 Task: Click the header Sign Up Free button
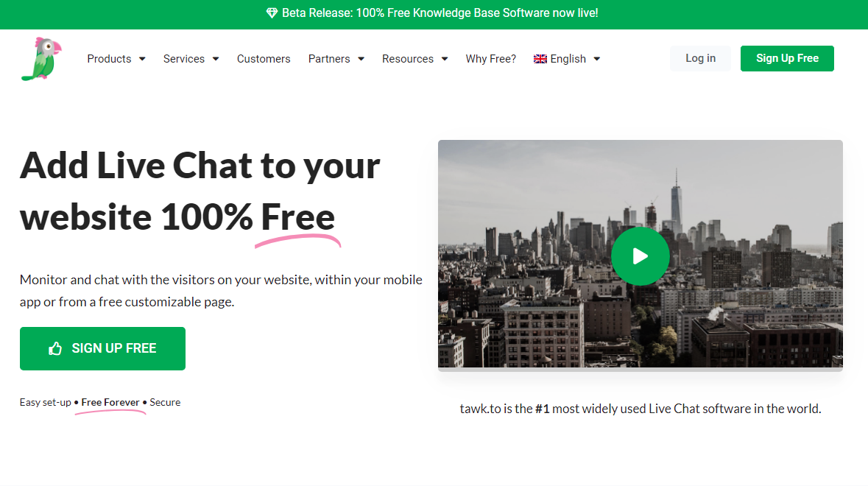[x=787, y=58]
